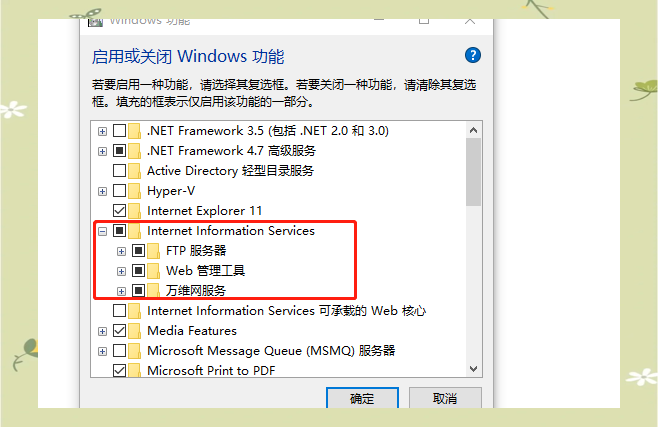Expand the Microsoft Message Queue node

click(102, 351)
